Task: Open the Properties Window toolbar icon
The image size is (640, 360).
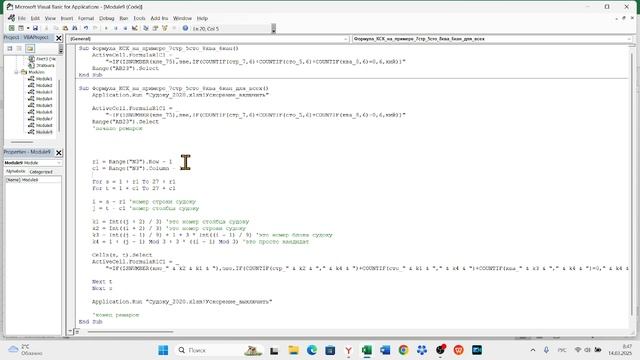Action: point(155,28)
